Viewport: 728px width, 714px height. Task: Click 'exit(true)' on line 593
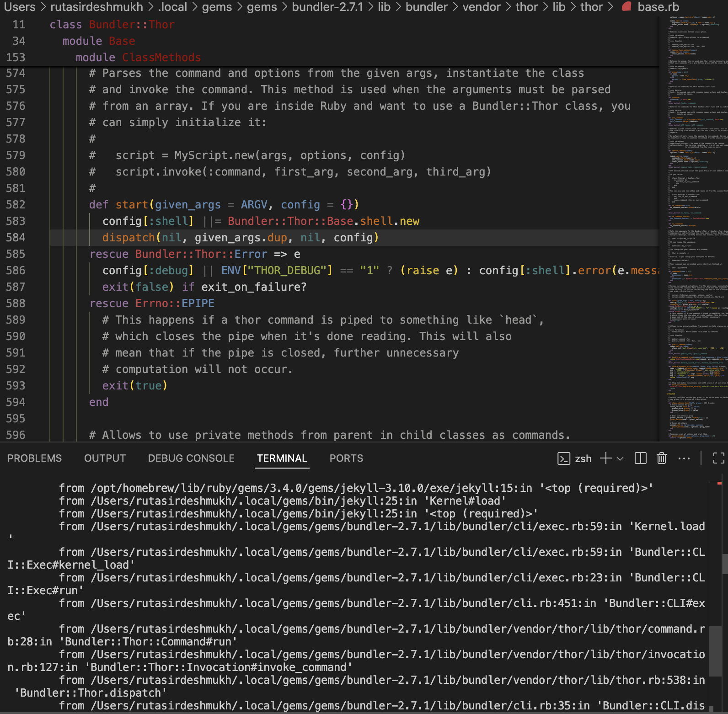pos(135,386)
